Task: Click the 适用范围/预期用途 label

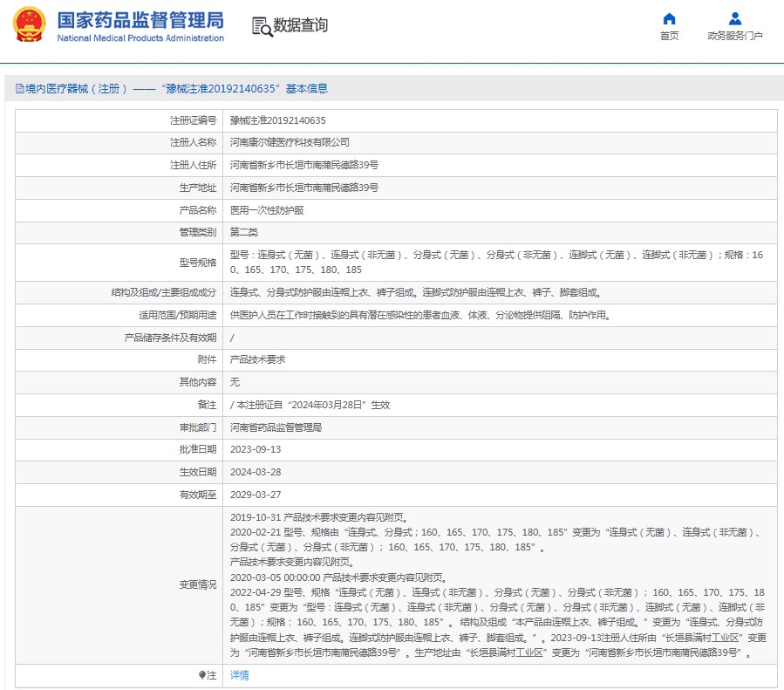Action: pyautogui.click(x=178, y=316)
